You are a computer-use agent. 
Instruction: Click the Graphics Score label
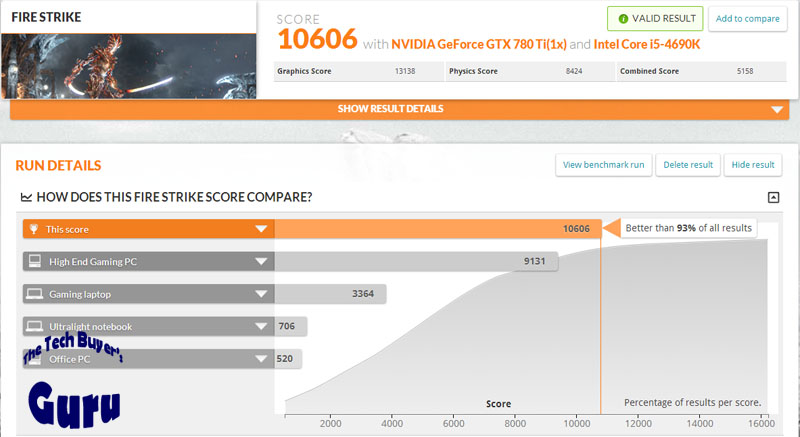click(304, 71)
